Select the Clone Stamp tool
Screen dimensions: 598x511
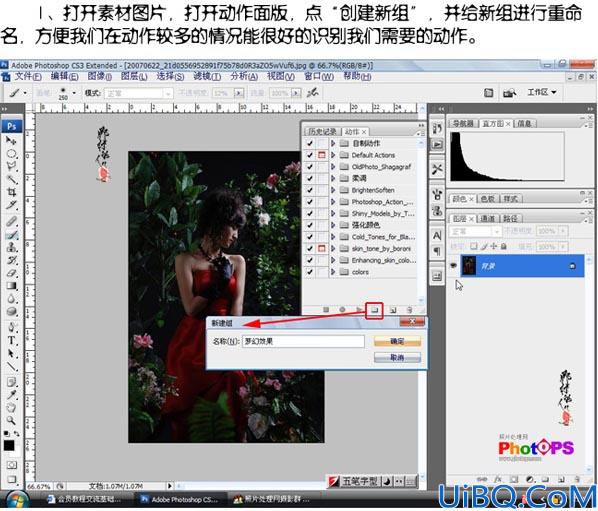pos(11,247)
